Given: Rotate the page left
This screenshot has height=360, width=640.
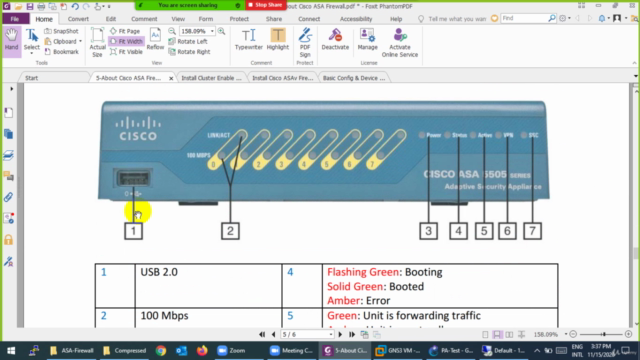Looking at the screenshot, I should tap(188, 41).
